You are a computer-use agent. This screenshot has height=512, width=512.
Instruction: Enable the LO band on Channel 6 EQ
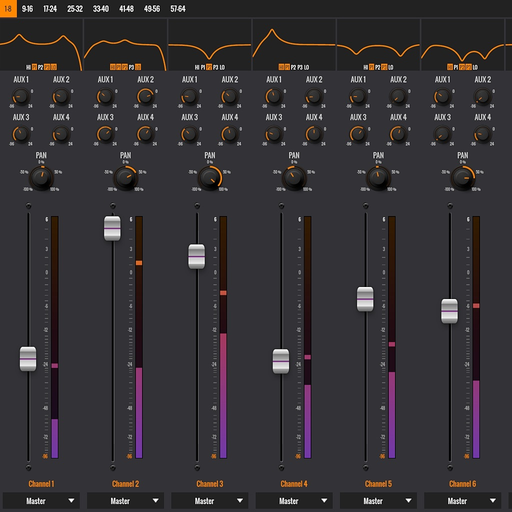[475, 67]
